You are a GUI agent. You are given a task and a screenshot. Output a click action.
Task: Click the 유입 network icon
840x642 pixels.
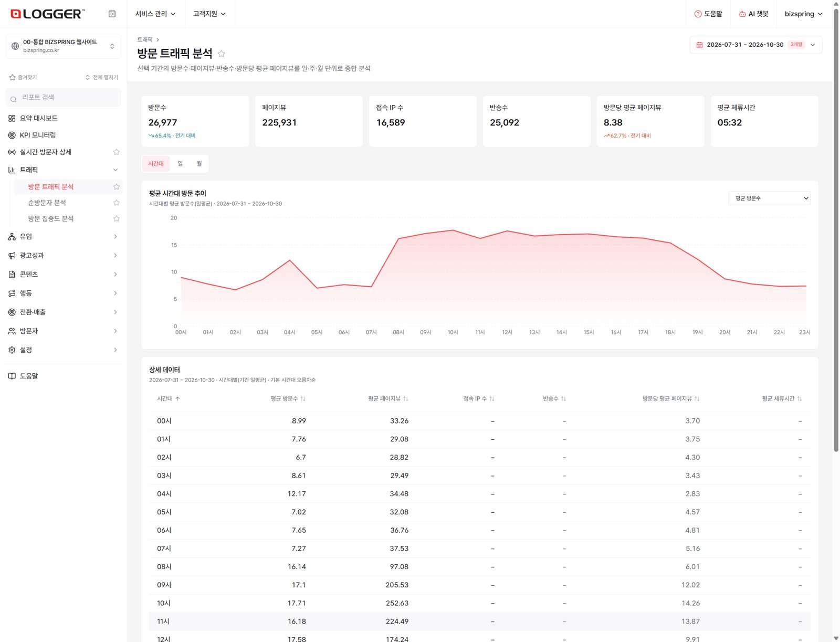pyautogui.click(x=12, y=237)
